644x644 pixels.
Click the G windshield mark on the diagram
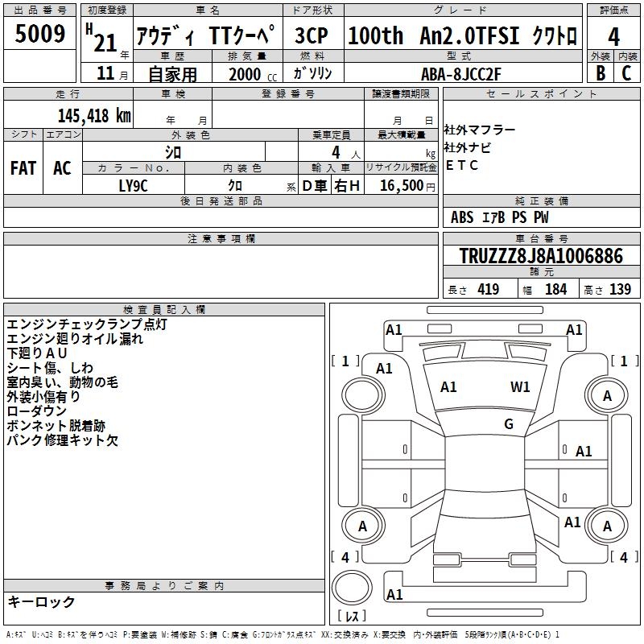coord(509,424)
